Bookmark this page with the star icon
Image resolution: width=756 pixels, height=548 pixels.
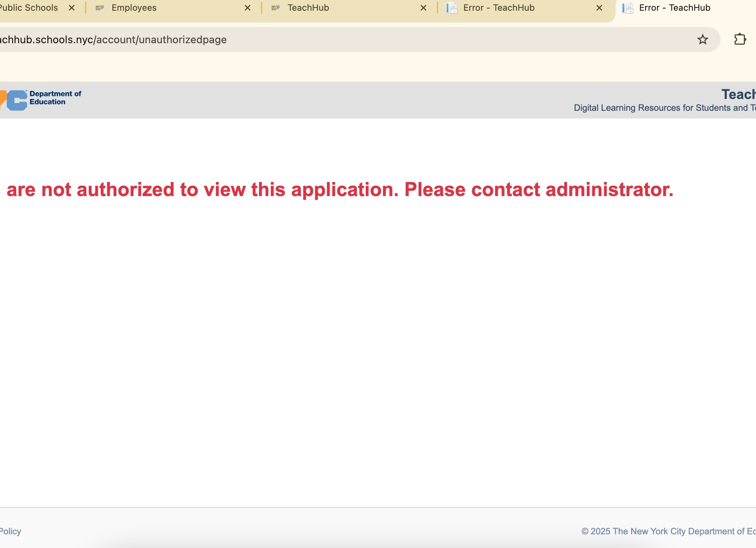[x=702, y=40]
